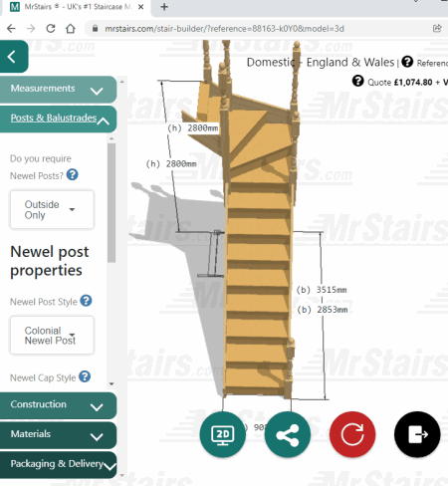Open help icon beside Quote price
The image size is (448, 486).
[x=357, y=81]
